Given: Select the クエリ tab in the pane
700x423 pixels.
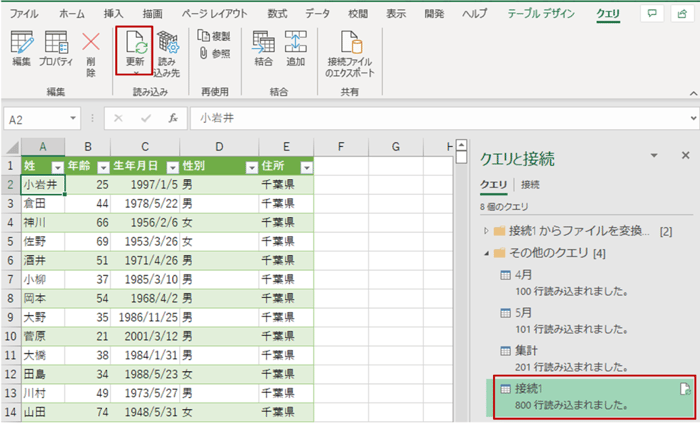Looking at the screenshot, I should pyautogui.click(x=494, y=185).
